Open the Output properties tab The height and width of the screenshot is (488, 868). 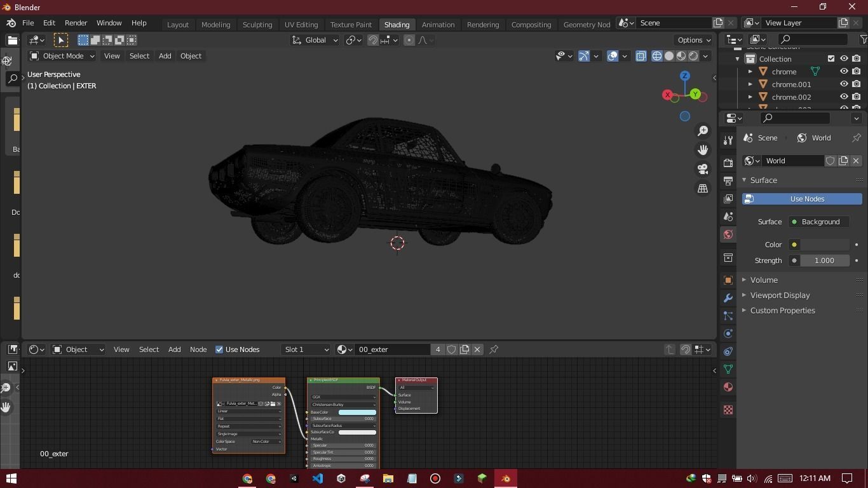728,181
